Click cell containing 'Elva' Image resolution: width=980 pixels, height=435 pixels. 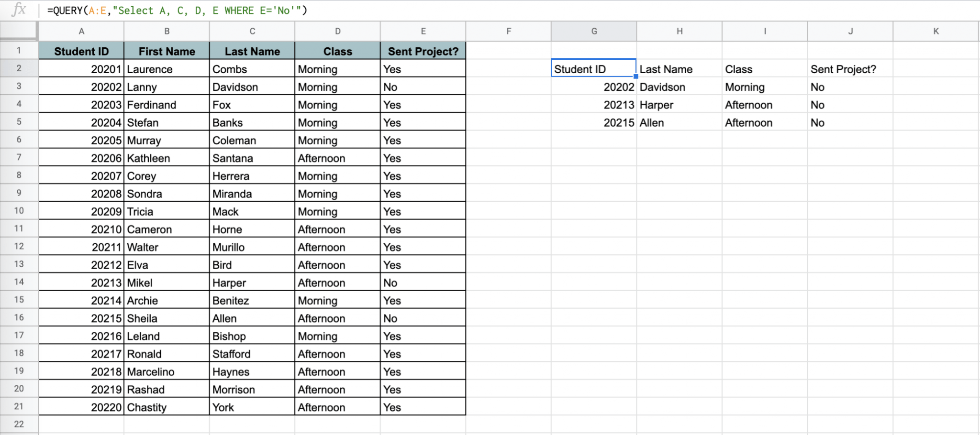pyautogui.click(x=167, y=265)
